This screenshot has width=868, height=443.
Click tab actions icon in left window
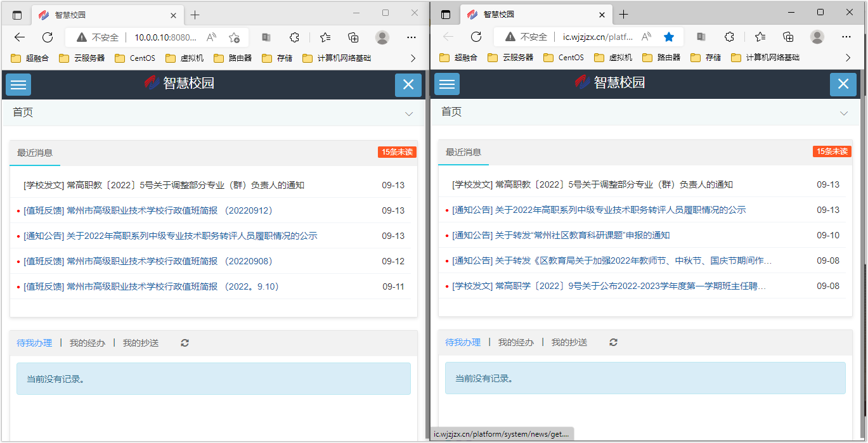tap(17, 15)
